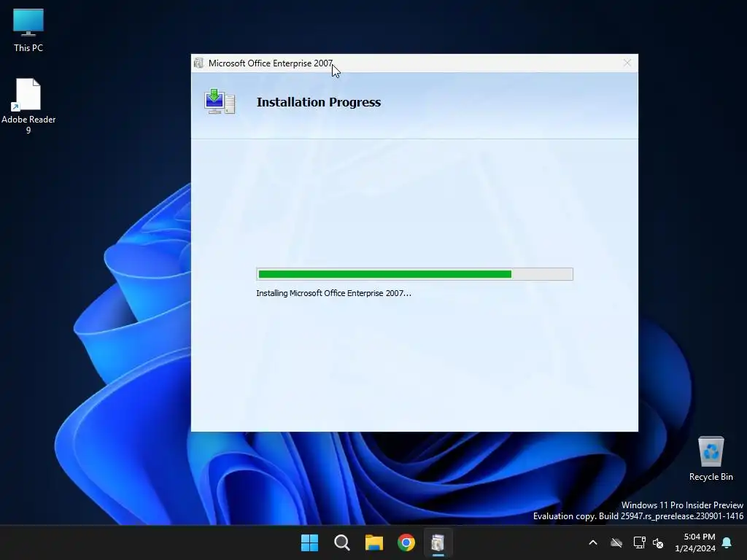
Task: Launch File Explorer from the taskbar
Action: [374, 542]
